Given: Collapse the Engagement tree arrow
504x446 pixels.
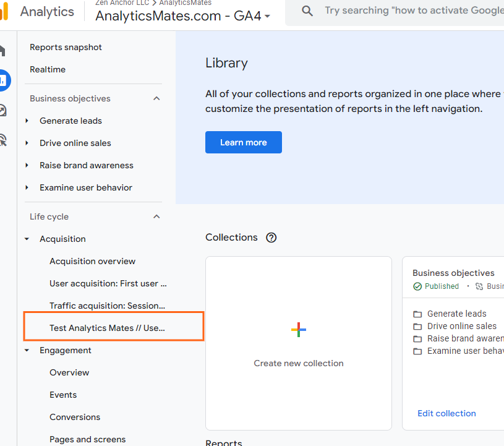Looking at the screenshot, I should [27, 350].
